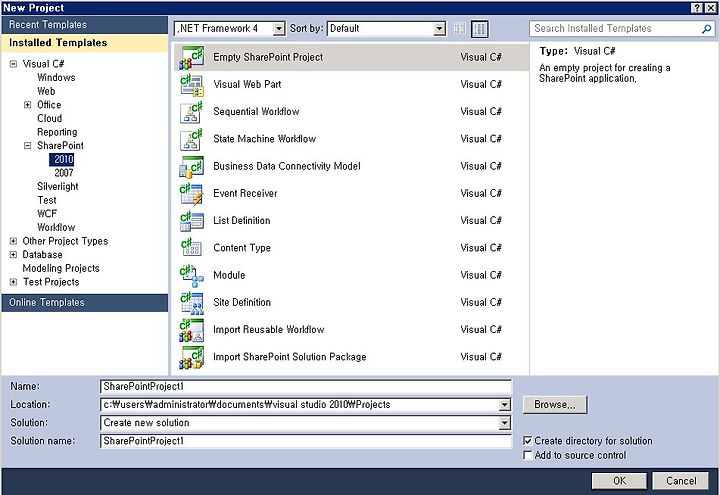Click the Browse... button

click(555, 405)
